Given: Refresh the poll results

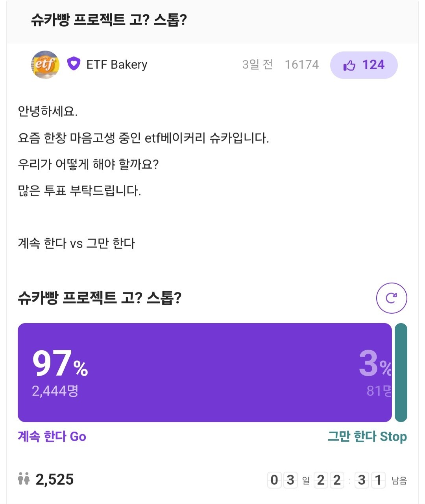Looking at the screenshot, I should (391, 298).
